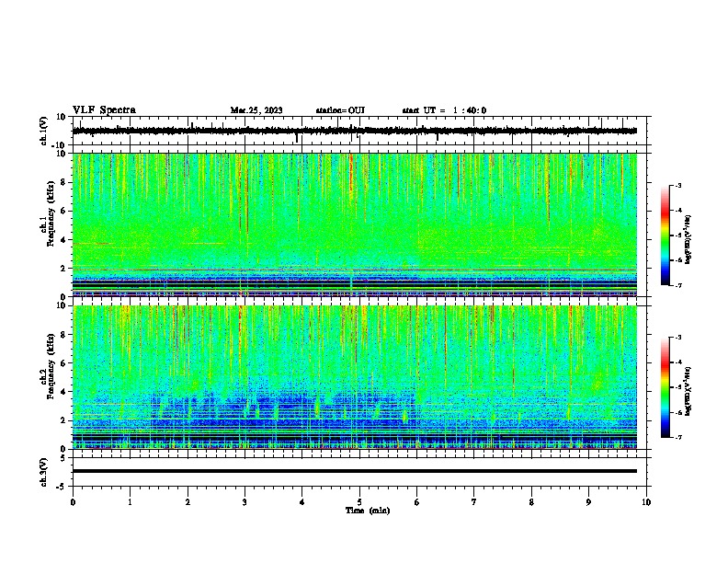Click the "-5" tick on ch.3 voltage axis

[62, 487]
